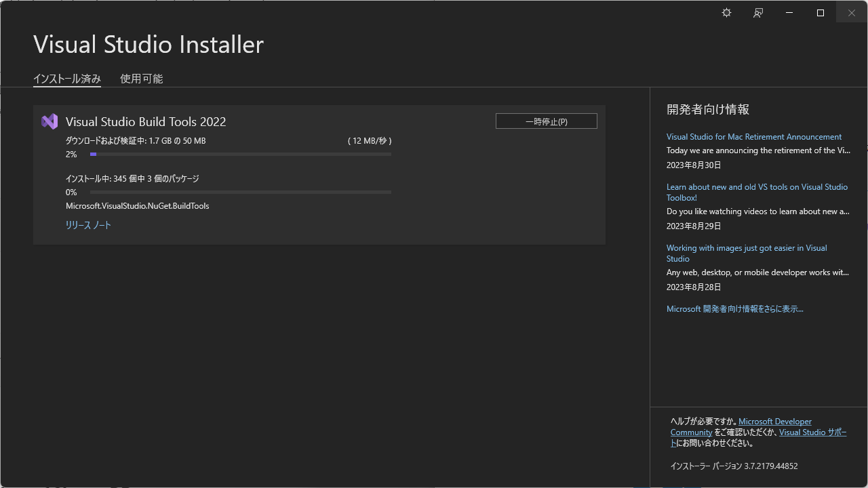Open the Microsoft Developer Community link
868x488 pixels.
774,422
